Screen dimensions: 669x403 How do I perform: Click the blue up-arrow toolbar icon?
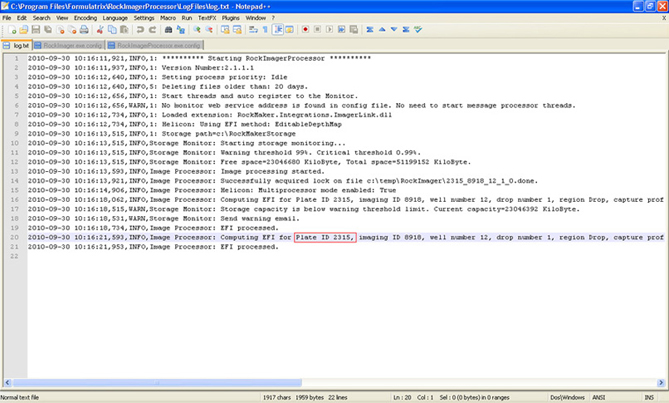pyautogui.click(x=382, y=29)
